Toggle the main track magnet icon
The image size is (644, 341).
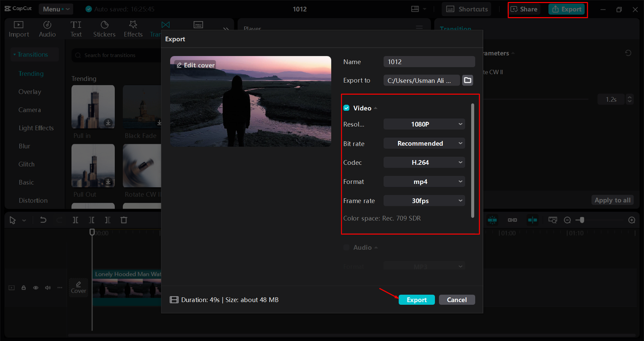[x=492, y=220]
